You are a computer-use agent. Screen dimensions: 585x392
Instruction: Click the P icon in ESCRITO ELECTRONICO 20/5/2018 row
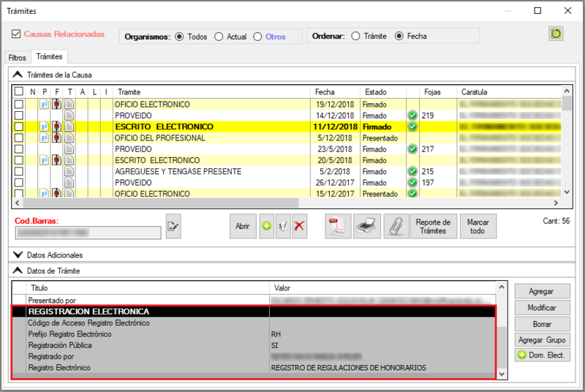[x=45, y=160]
